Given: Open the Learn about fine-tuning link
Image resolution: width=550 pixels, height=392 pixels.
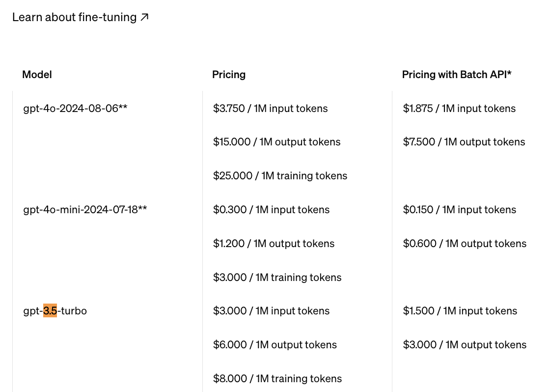Looking at the screenshot, I should coord(74,17).
